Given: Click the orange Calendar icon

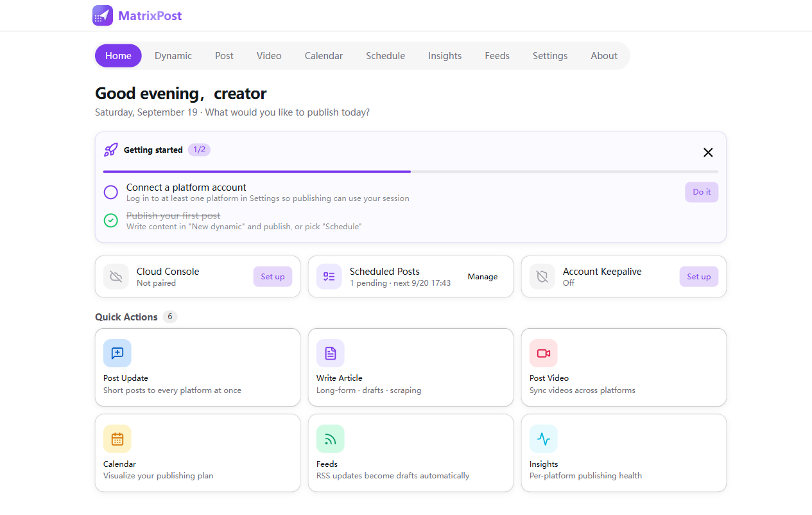Looking at the screenshot, I should coord(117,439).
